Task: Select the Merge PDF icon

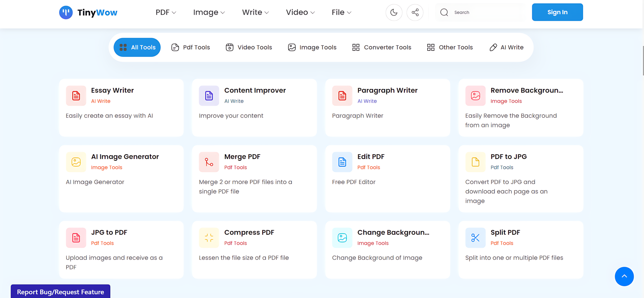Action: pos(209,162)
